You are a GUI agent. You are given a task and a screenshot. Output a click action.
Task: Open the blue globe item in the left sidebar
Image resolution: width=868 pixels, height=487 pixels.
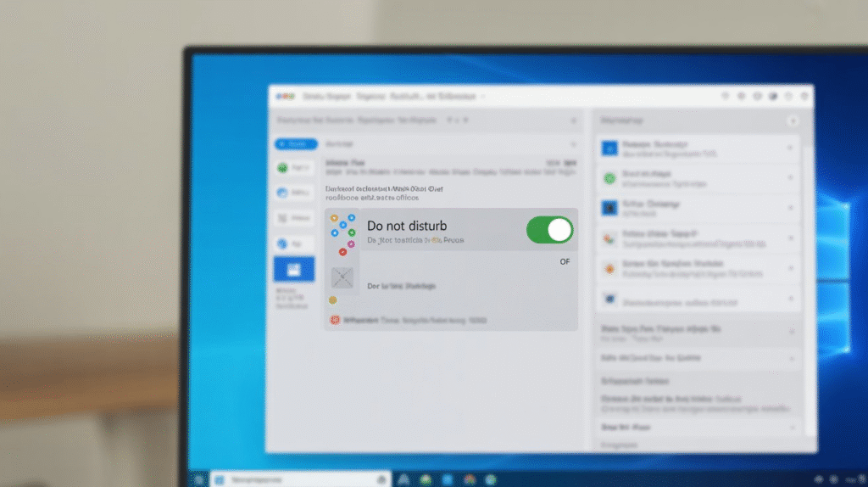click(x=283, y=243)
